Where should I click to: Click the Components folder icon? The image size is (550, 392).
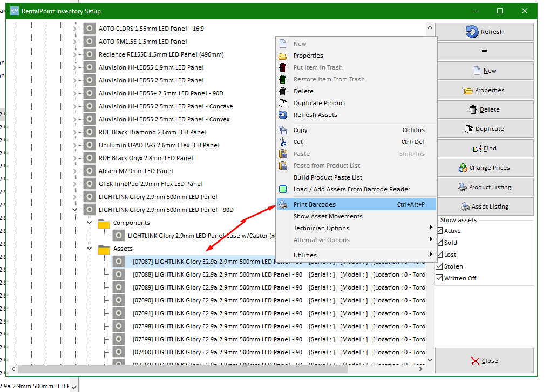104,223
